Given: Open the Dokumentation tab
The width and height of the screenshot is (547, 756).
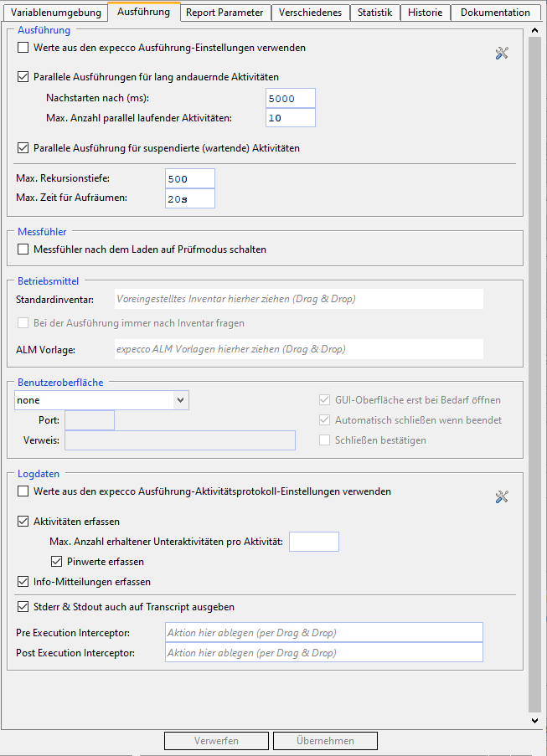Looking at the screenshot, I should click(x=495, y=13).
